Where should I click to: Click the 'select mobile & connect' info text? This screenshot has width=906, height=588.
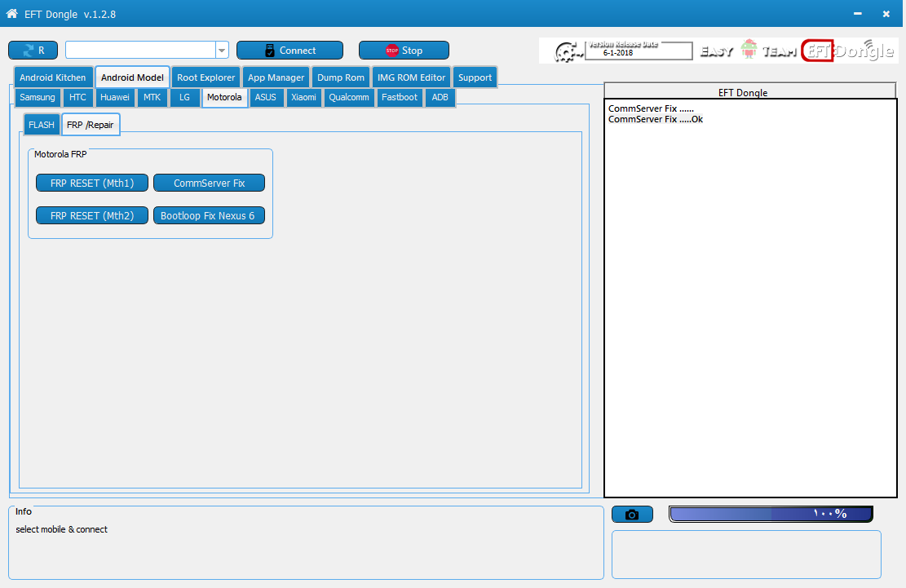61,529
